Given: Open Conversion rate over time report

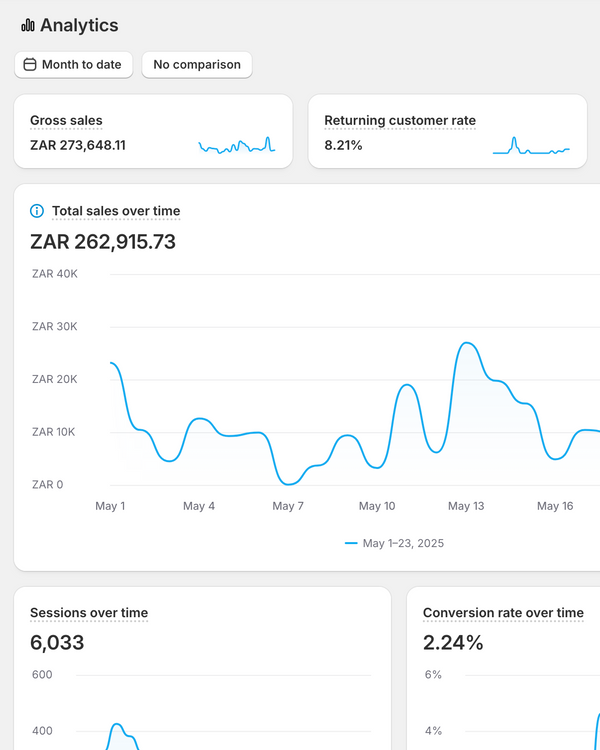Looking at the screenshot, I should coord(503,613).
